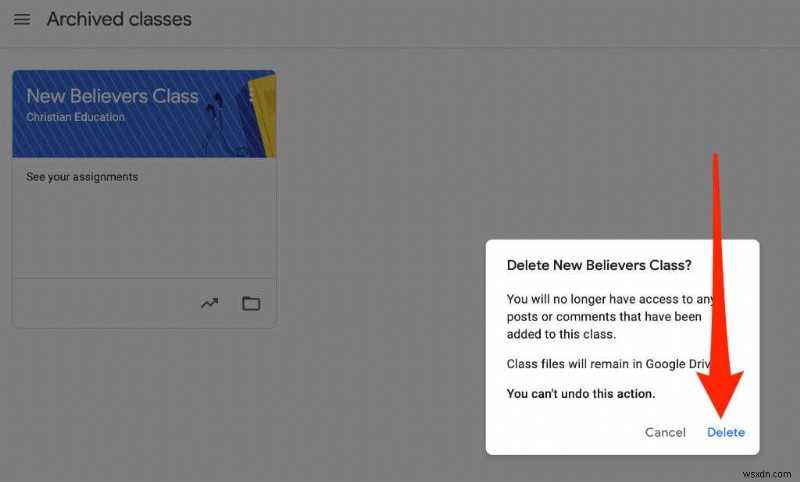Click the Delete New Believers Class? heading
Screen dimensions: 800x482
tap(599, 265)
